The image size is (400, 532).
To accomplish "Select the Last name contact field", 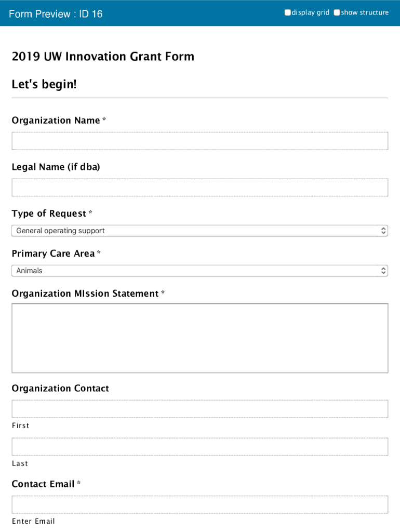I will point(199,447).
